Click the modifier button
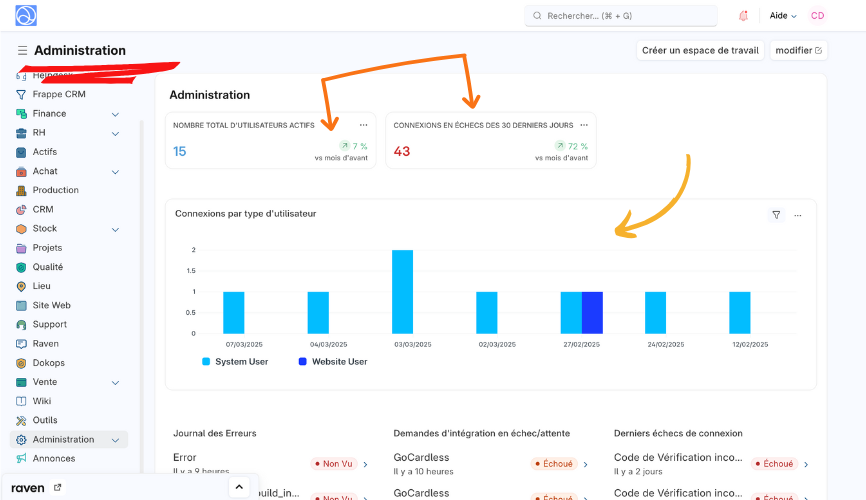The image size is (866, 500). coord(798,50)
